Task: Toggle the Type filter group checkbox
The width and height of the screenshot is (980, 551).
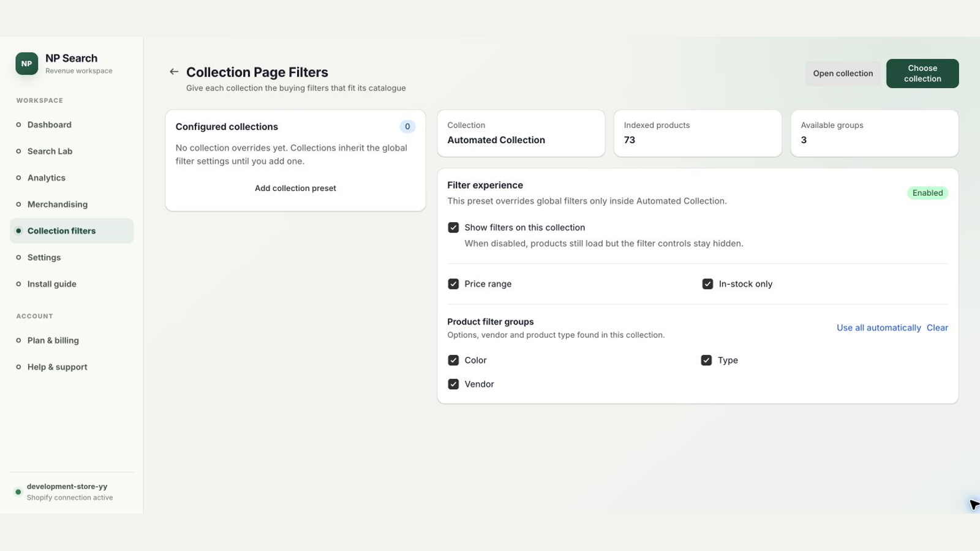Action: coord(706,360)
